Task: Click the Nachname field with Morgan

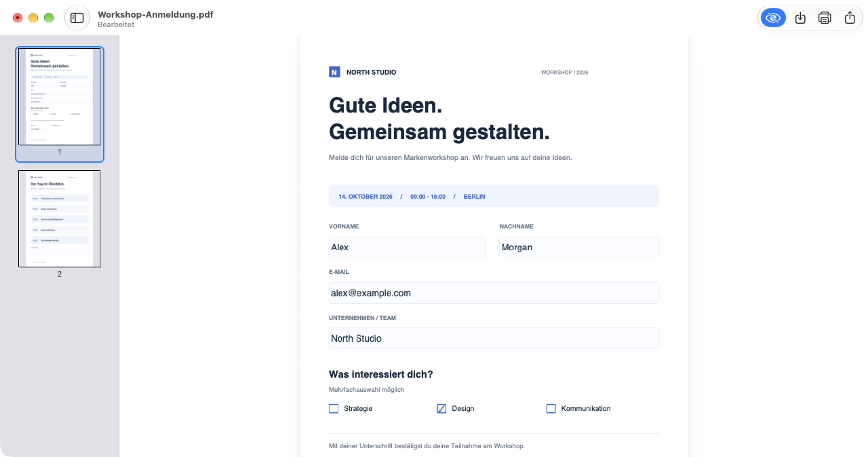Action: (579, 247)
